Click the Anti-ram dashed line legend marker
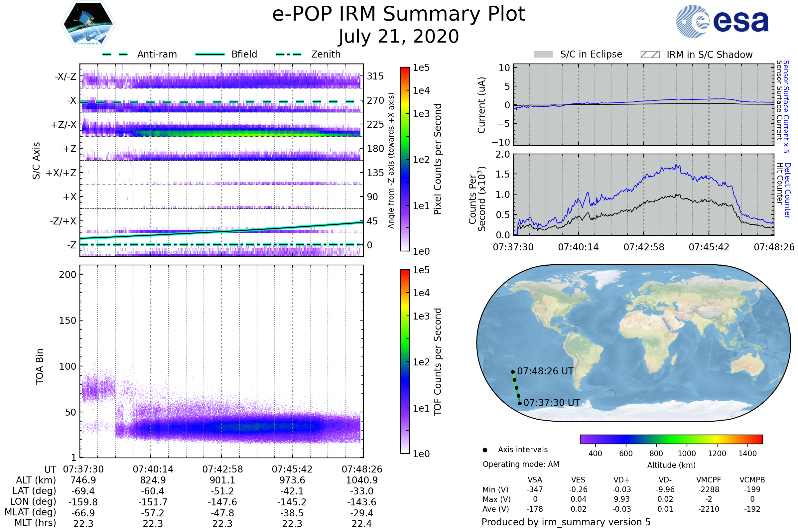The width and height of the screenshot is (798, 532). 115,54
